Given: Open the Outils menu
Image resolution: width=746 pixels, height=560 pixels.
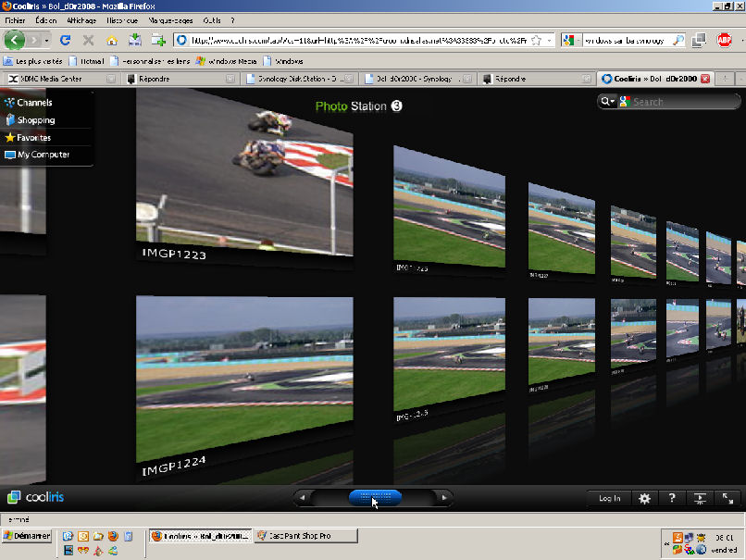Looking at the screenshot, I should click(212, 20).
